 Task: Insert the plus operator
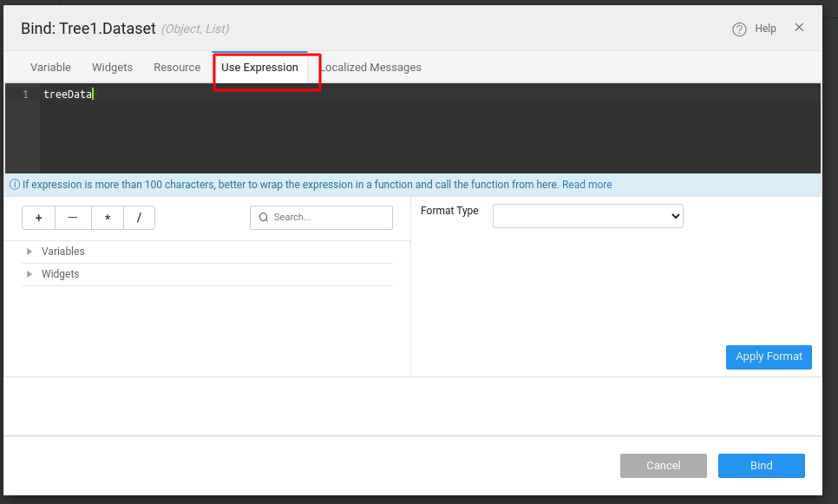pos(38,218)
